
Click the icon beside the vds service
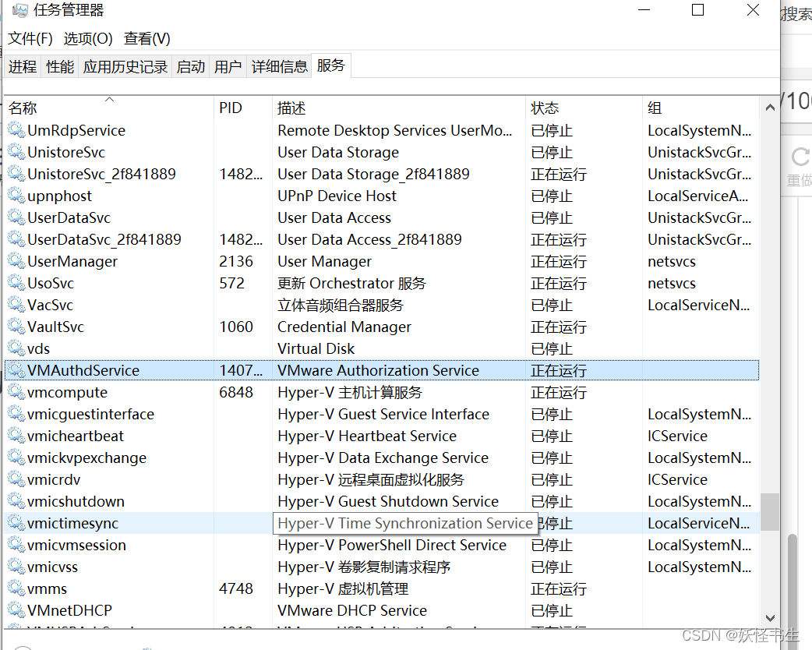16,348
